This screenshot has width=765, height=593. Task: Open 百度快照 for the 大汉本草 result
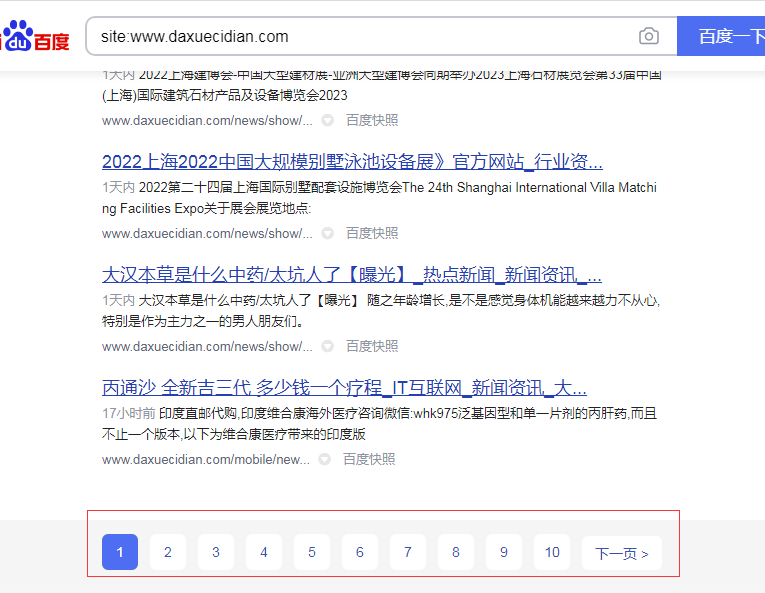point(372,346)
